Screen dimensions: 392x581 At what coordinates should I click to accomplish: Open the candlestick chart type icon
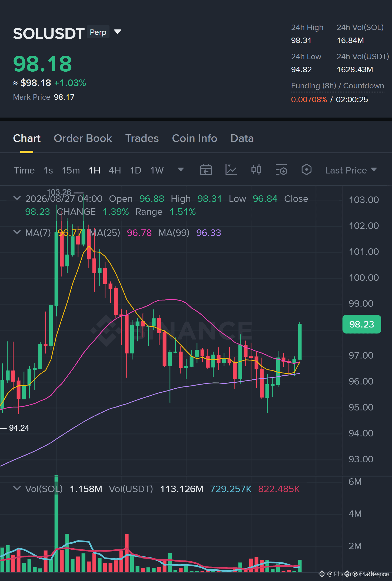point(256,170)
